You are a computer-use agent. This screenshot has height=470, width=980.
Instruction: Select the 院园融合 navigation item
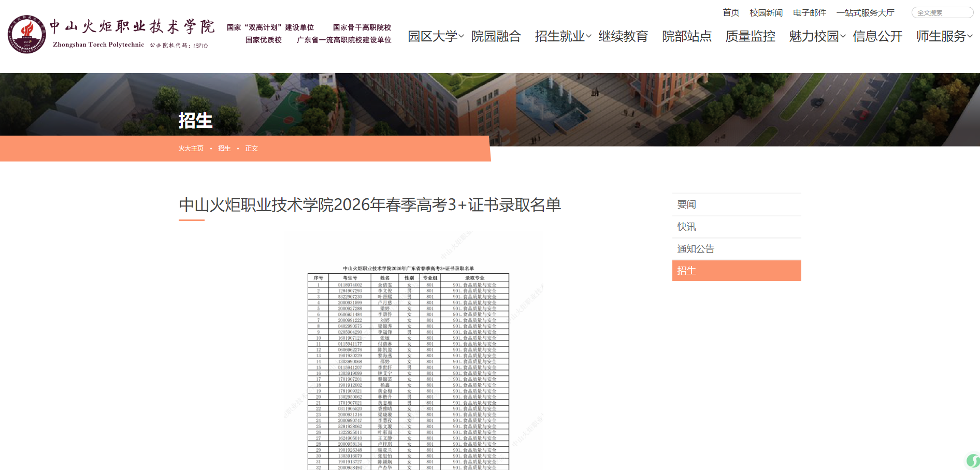click(x=497, y=36)
